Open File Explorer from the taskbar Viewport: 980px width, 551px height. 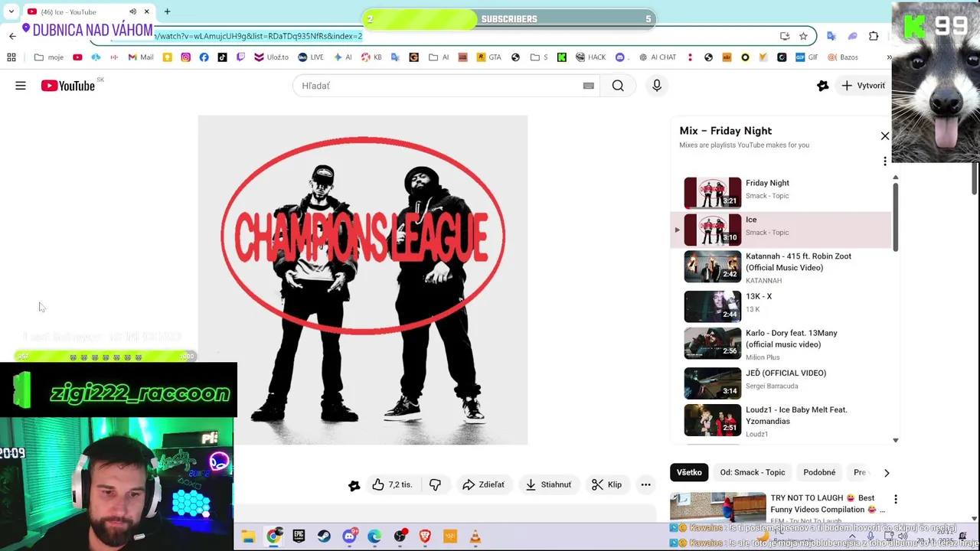click(x=248, y=536)
